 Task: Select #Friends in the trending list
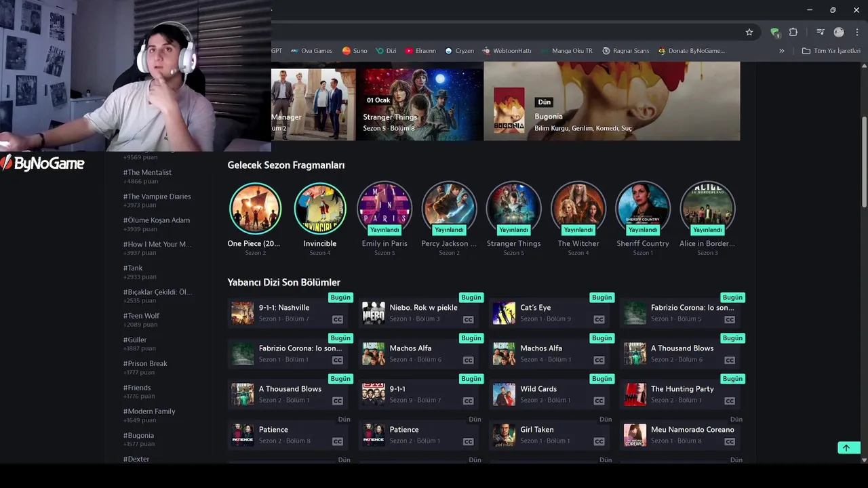click(x=137, y=388)
